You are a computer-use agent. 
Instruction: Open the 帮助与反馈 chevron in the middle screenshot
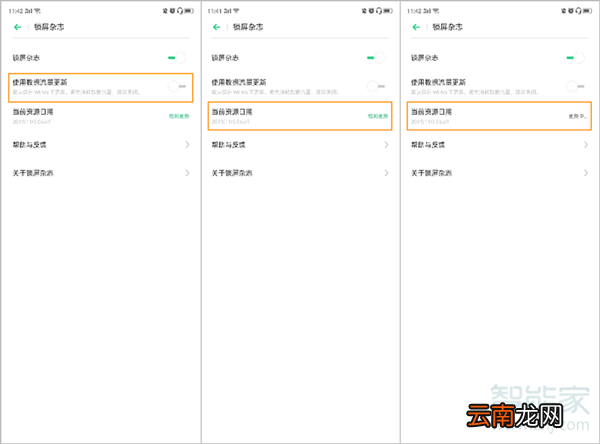tap(386, 145)
